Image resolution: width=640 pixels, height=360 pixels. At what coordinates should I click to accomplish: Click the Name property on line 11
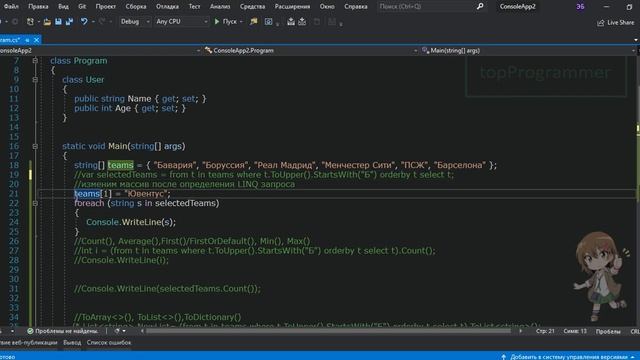pos(139,99)
